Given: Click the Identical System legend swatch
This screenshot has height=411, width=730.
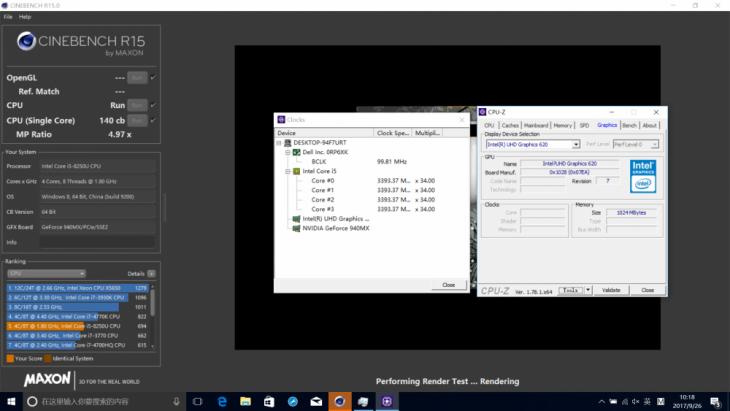Looking at the screenshot, I should click(x=48, y=358).
